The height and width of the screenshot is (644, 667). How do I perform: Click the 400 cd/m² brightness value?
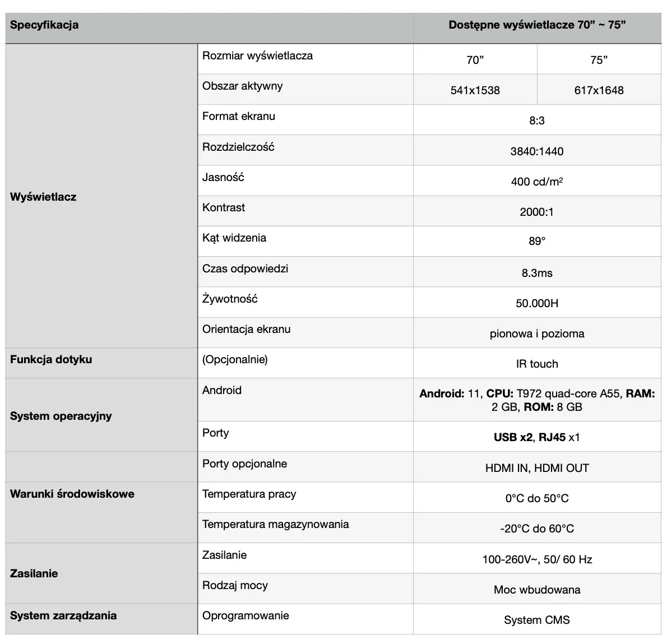click(x=536, y=182)
